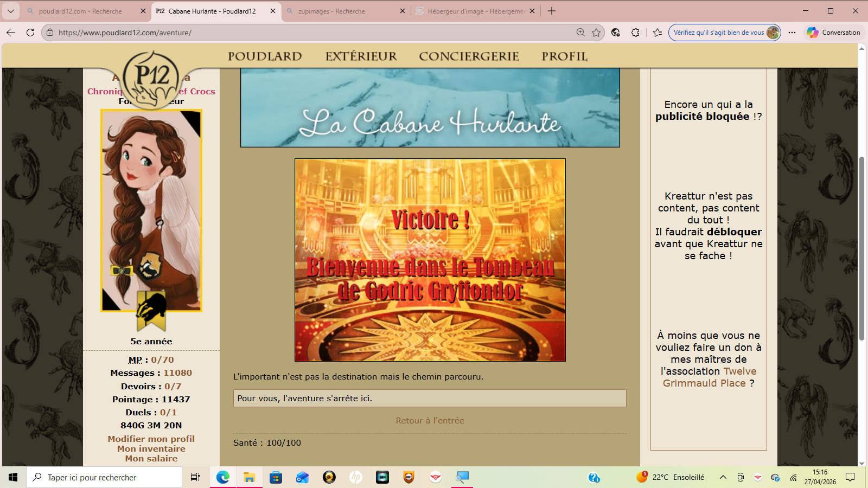868x488 pixels.
Task: Open Microsoft Edge from taskbar
Action: [223, 477]
